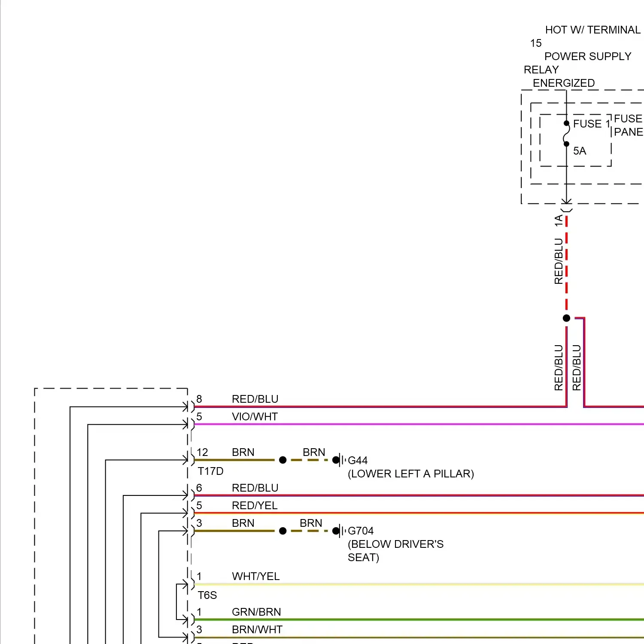Screen dimensions: 644x644
Task: Click the VIO/WHT wire label
Action: pyautogui.click(x=255, y=417)
